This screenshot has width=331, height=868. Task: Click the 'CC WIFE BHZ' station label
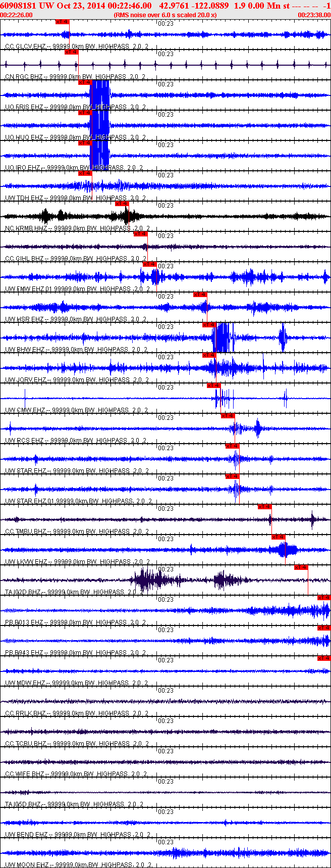25,774
